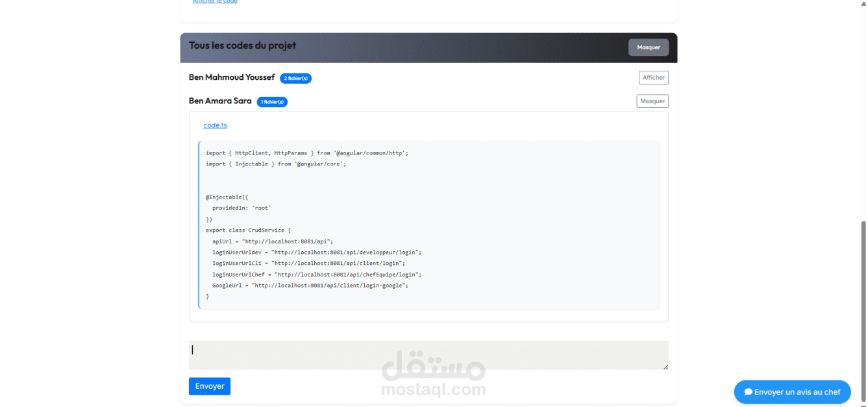
Task: Click the loginUserUrldev code line
Action: [317, 253]
